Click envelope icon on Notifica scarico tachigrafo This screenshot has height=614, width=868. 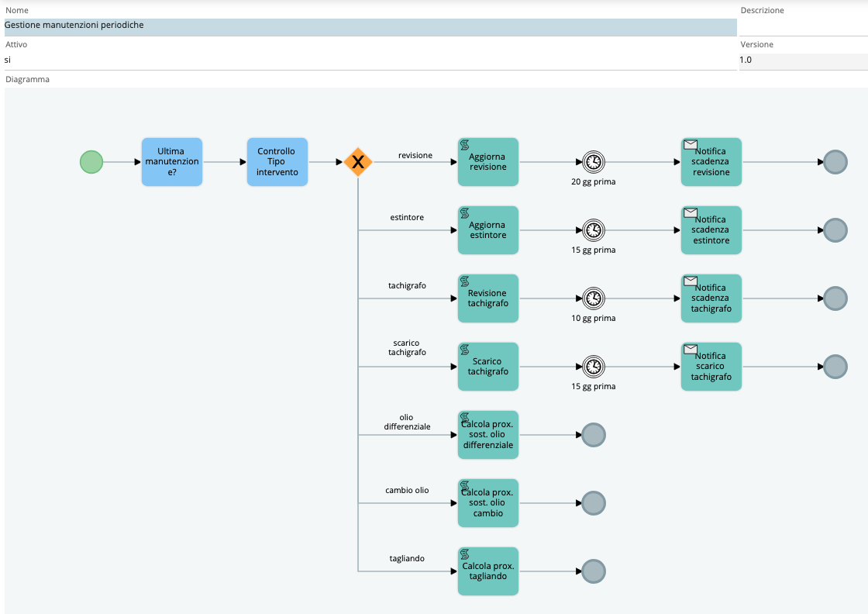click(x=691, y=349)
